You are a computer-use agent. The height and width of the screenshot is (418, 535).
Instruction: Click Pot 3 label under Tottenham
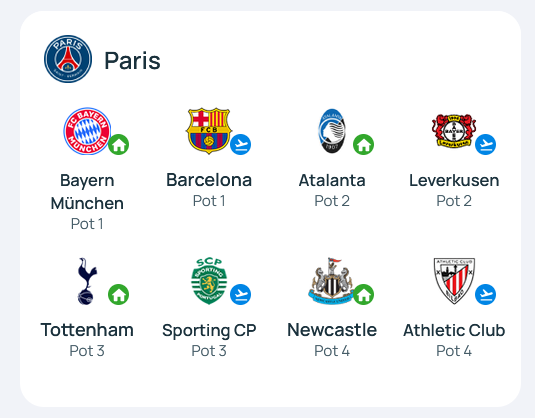click(x=87, y=351)
